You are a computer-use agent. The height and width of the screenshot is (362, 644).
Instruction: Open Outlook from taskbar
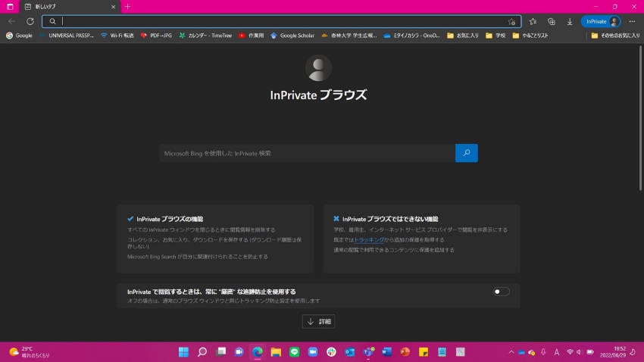pyautogui.click(x=350, y=351)
